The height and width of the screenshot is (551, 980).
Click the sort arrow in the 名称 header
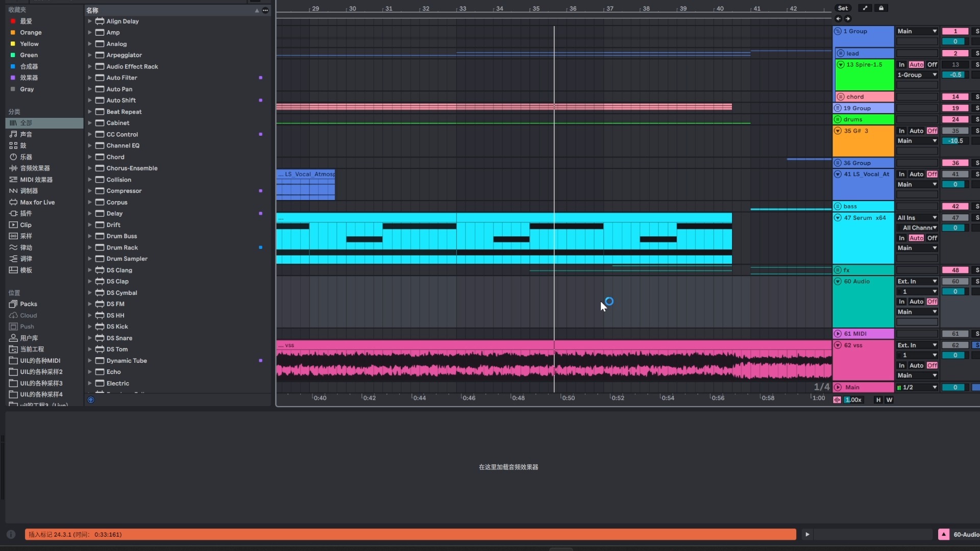(257, 10)
